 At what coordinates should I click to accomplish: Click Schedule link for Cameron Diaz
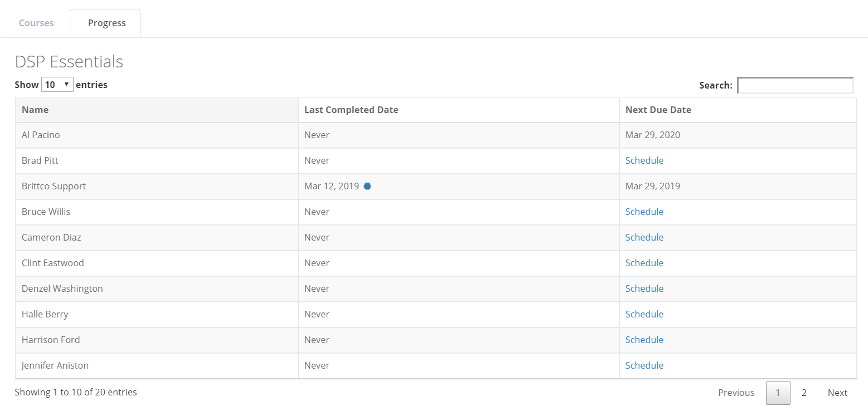click(x=644, y=237)
